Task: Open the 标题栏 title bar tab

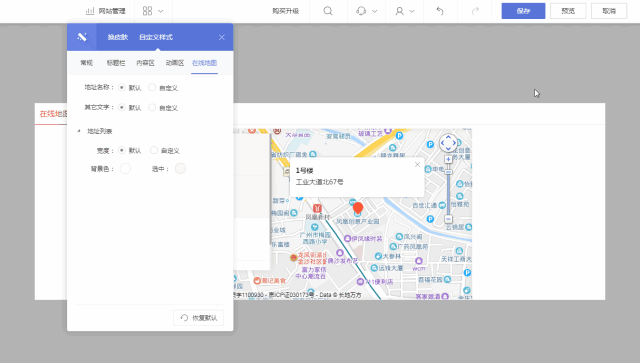Action: click(116, 63)
